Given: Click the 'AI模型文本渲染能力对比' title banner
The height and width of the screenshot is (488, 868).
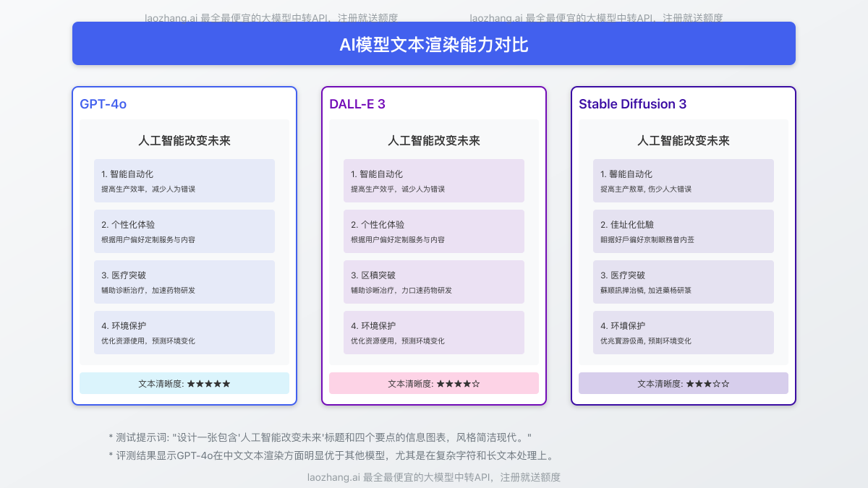Looking at the screenshot, I should point(434,43).
